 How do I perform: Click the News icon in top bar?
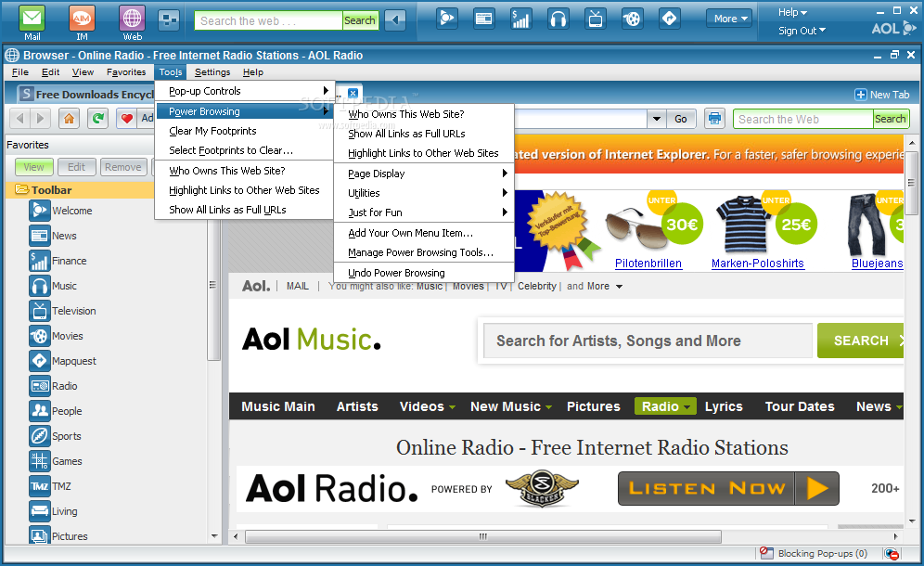(x=484, y=19)
